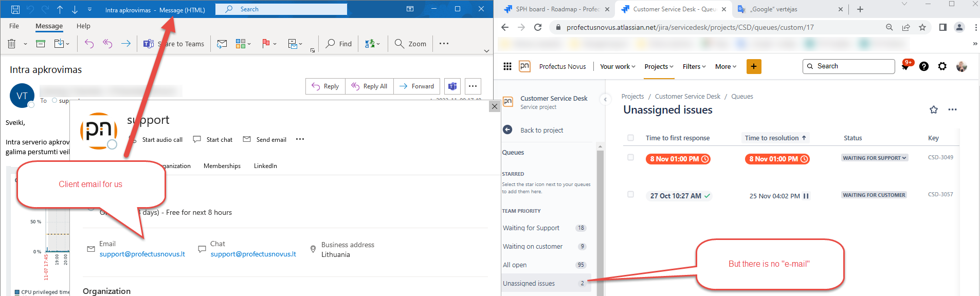Open the Jira help question mark icon

(x=924, y=66)
